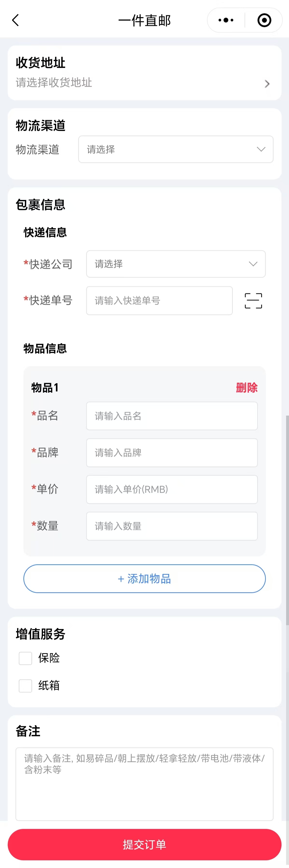Open the shipping address selection arrow

(x=267, y=84)
